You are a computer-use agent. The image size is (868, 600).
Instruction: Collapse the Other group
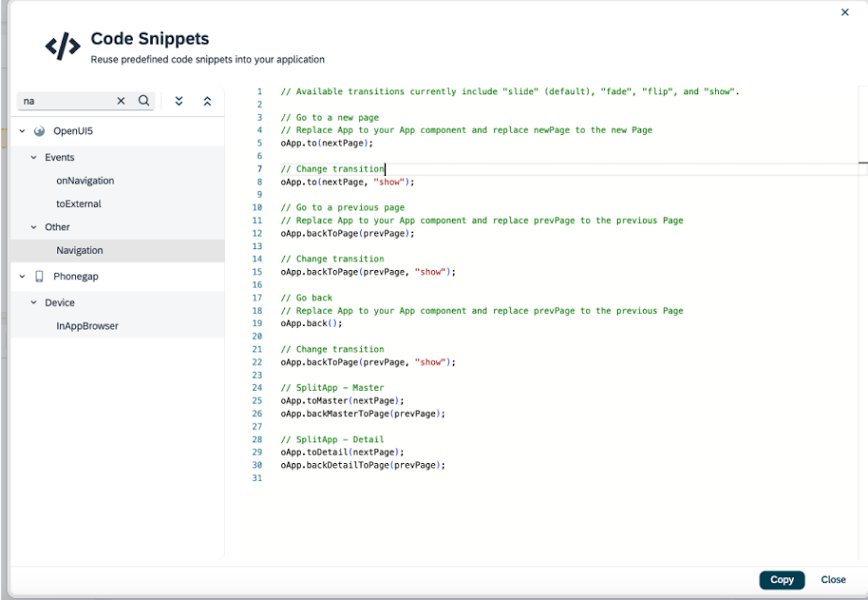click(x=34, y=227)
